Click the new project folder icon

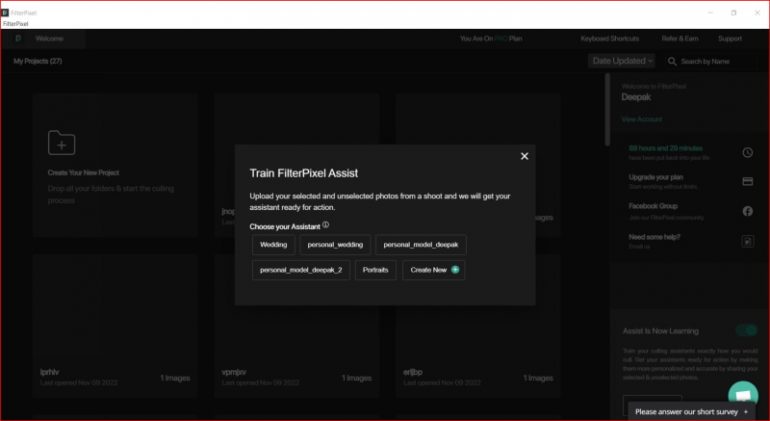pyautogui.click(x=62, y=144)
